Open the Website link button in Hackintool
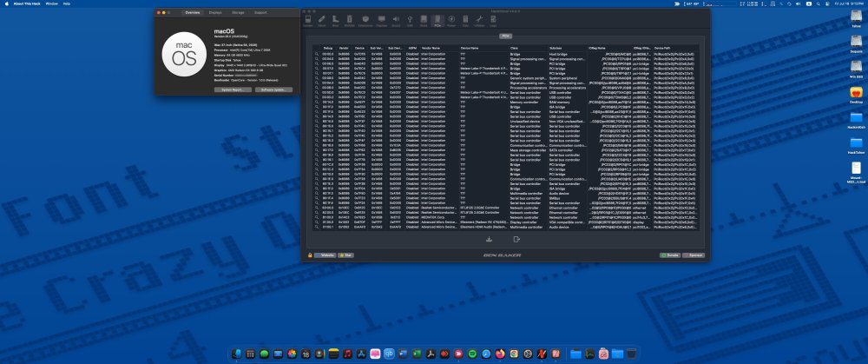The width and height of the screenshot is (868, 364). coord(325,255)
